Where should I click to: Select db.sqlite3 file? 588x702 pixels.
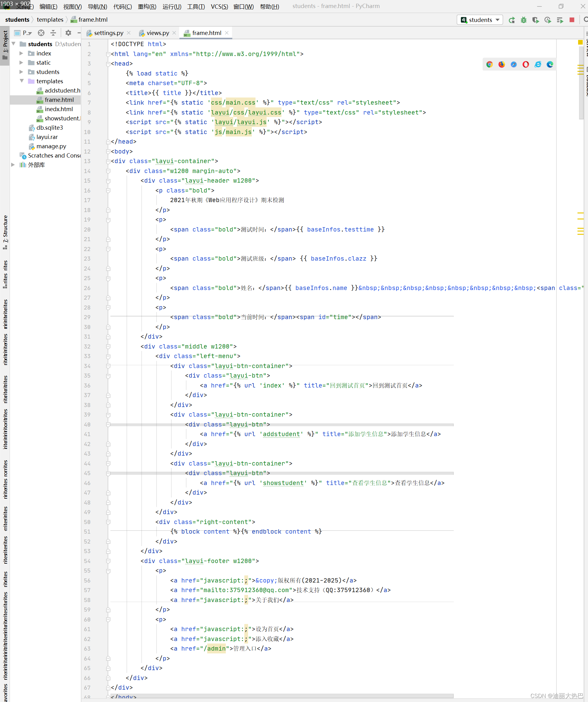(45, 128)
